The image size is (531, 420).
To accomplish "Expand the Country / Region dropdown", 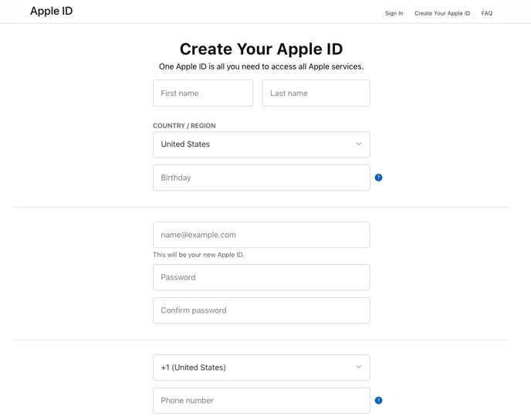I will [x=261, y=144].
